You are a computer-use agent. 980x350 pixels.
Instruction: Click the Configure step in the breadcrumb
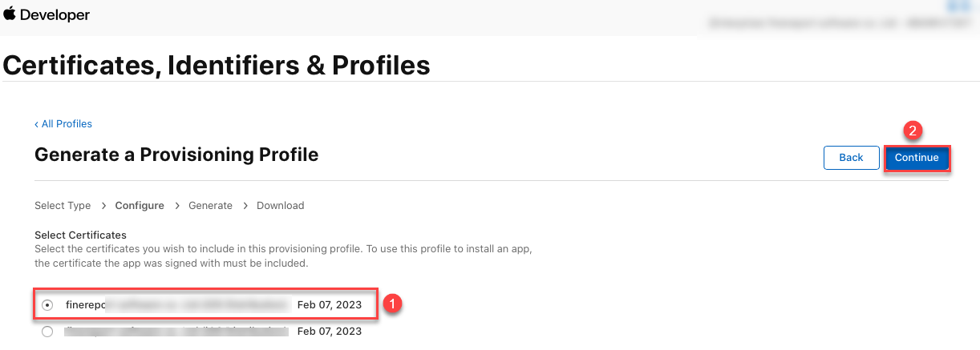[x=140, y=206]
